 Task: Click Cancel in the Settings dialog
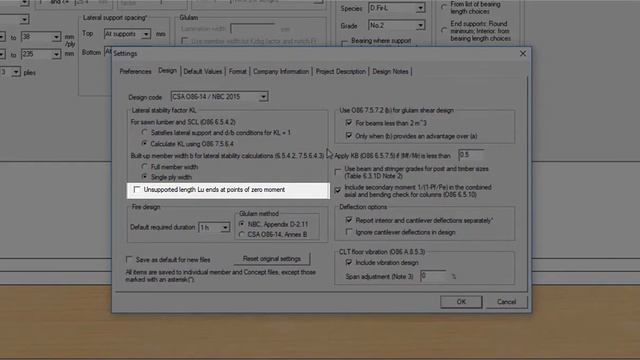(507, 302)
